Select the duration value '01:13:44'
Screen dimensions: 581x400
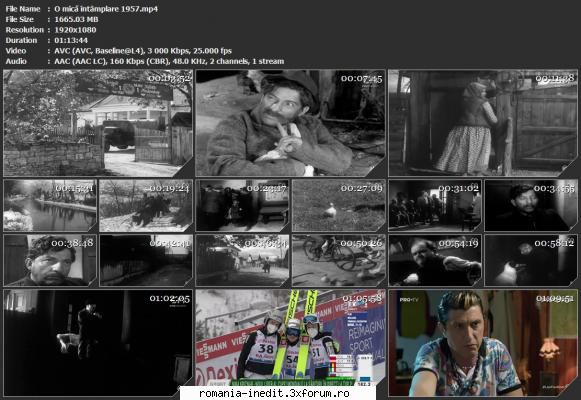[71, 40]
